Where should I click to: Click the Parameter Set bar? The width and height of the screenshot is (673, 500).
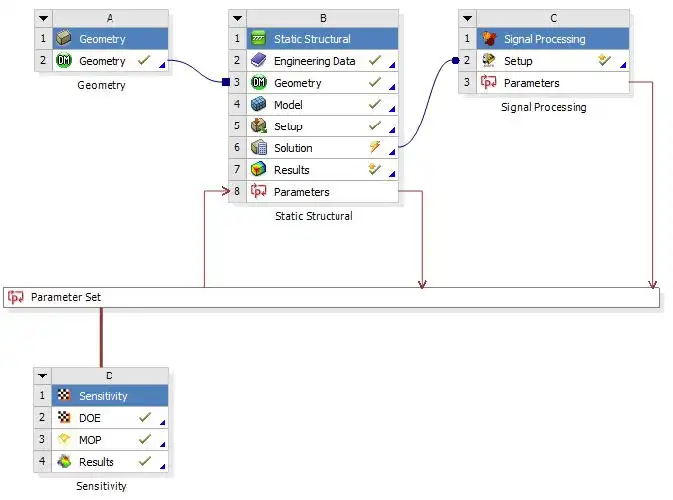[x=331, y=297]
